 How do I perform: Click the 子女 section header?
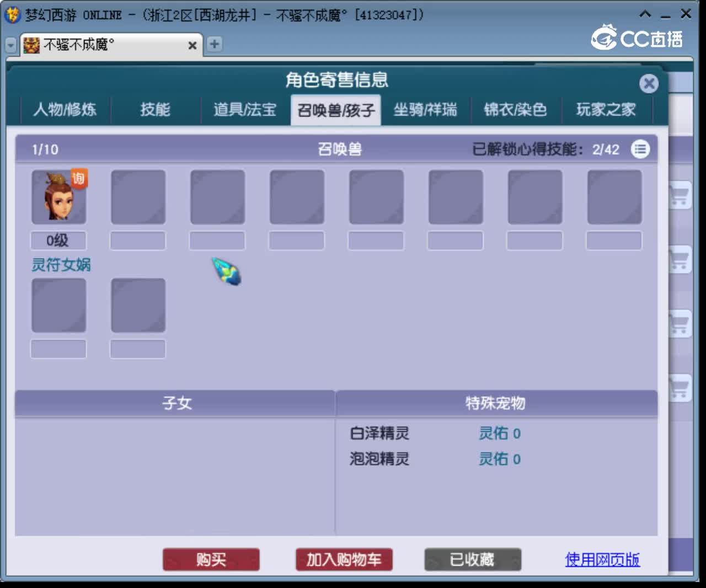point(175,403)
